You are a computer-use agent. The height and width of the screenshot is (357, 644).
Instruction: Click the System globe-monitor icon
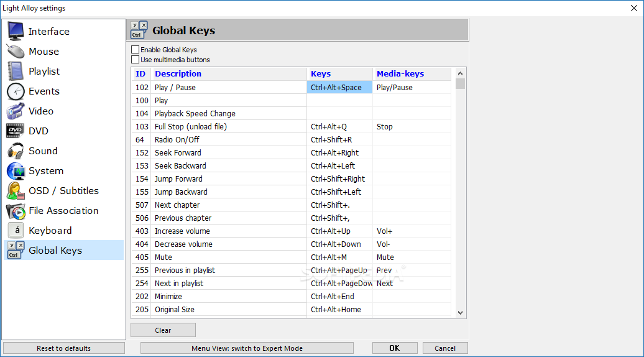point(16,171)
